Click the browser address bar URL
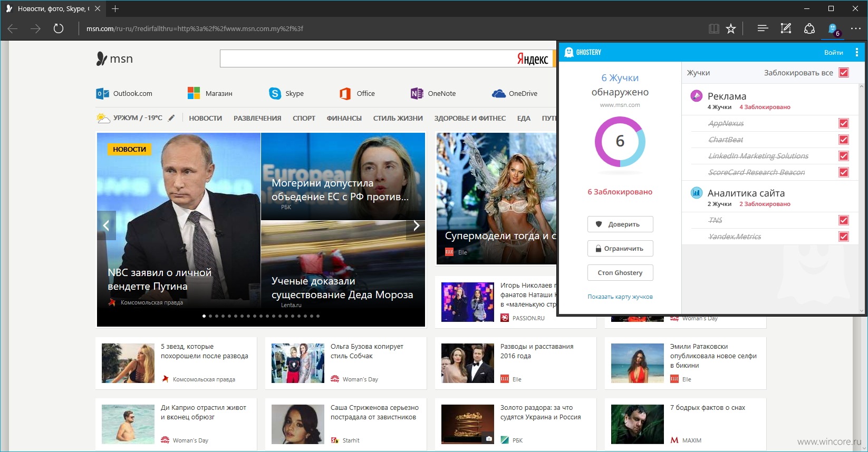The width and height of the screenshot is (868, 452). click(x=195, y=29)
